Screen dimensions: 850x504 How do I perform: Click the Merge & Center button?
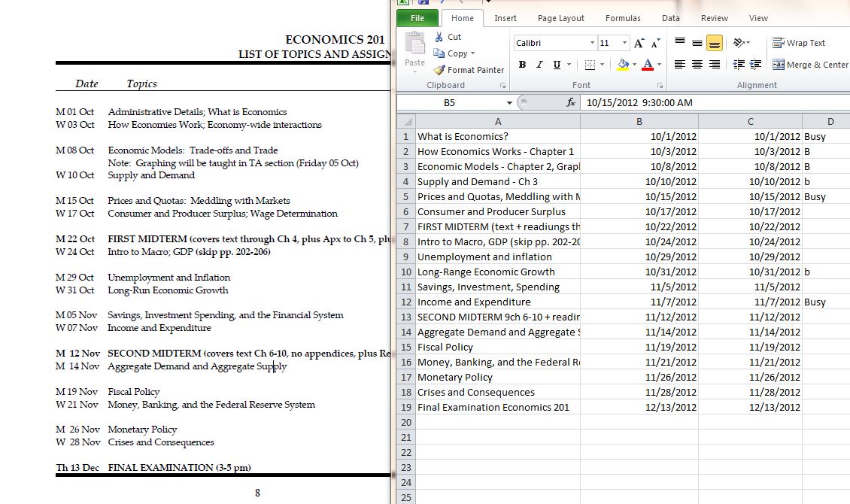810,65
